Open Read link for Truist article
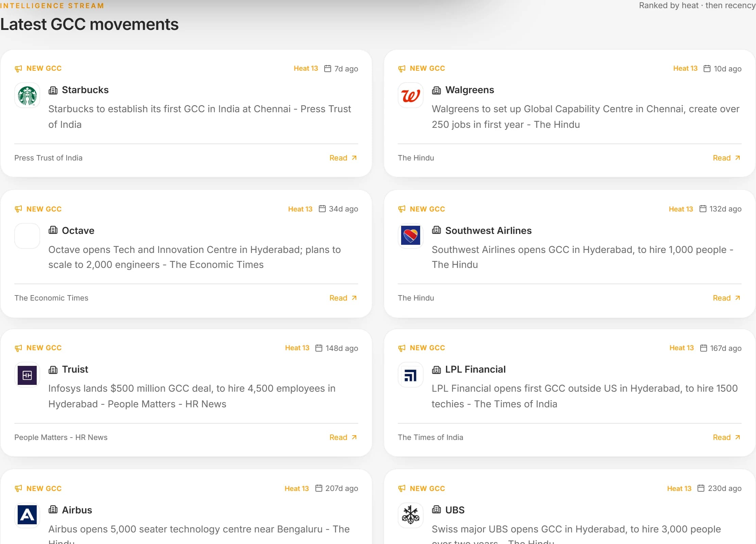Image resolution: width=756 pixels, height=544 pixels. 343,437
